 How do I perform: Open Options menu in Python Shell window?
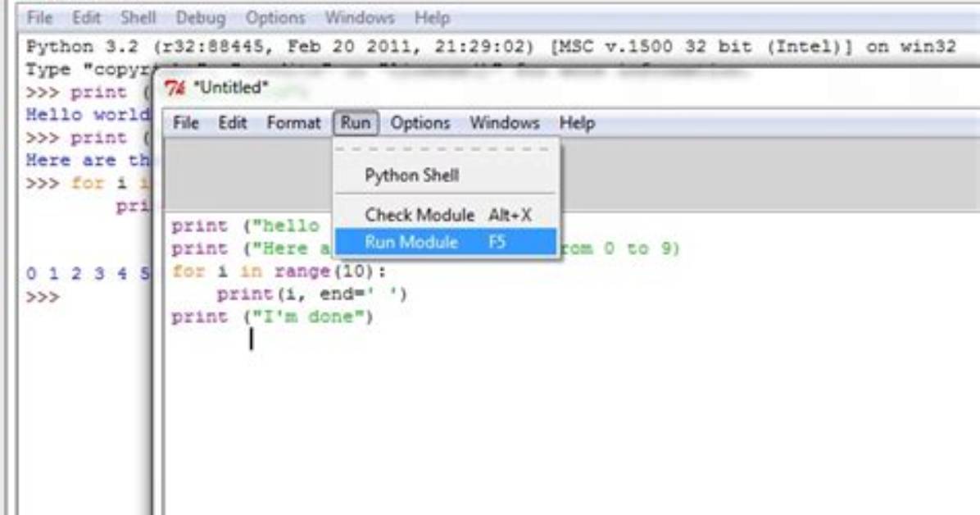(x=275, y=18)
